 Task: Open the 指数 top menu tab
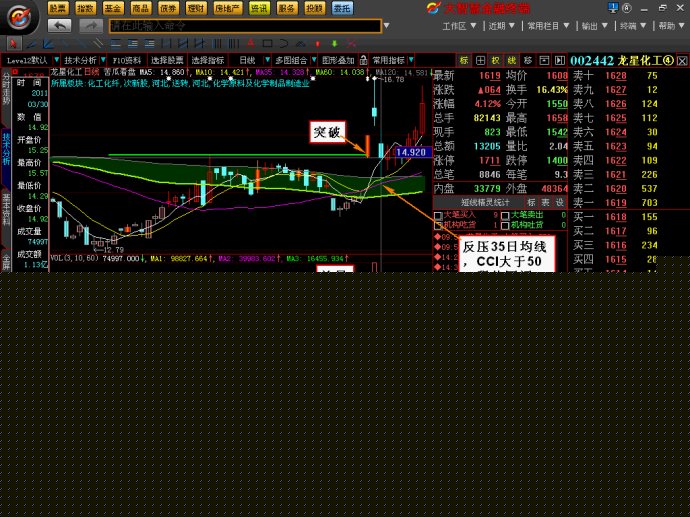tap(85, 8)
